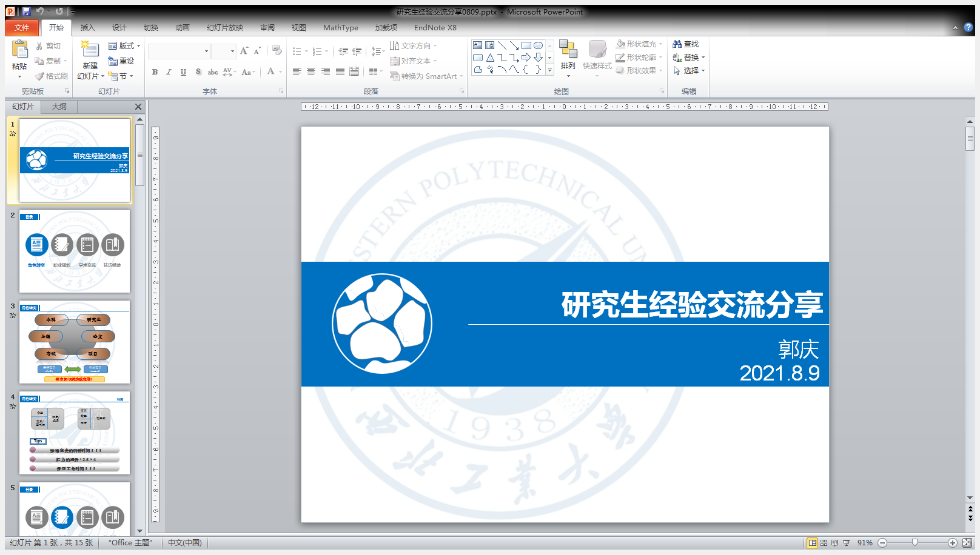Image resolution: width=980 pixels, height=555 pixels.
Task: Toggle Underline text formatting
Action: (x=183, y=72)
